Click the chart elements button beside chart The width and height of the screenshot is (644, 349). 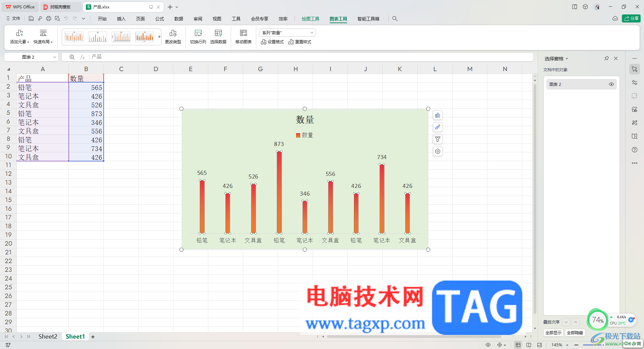(x=438, y=115)
